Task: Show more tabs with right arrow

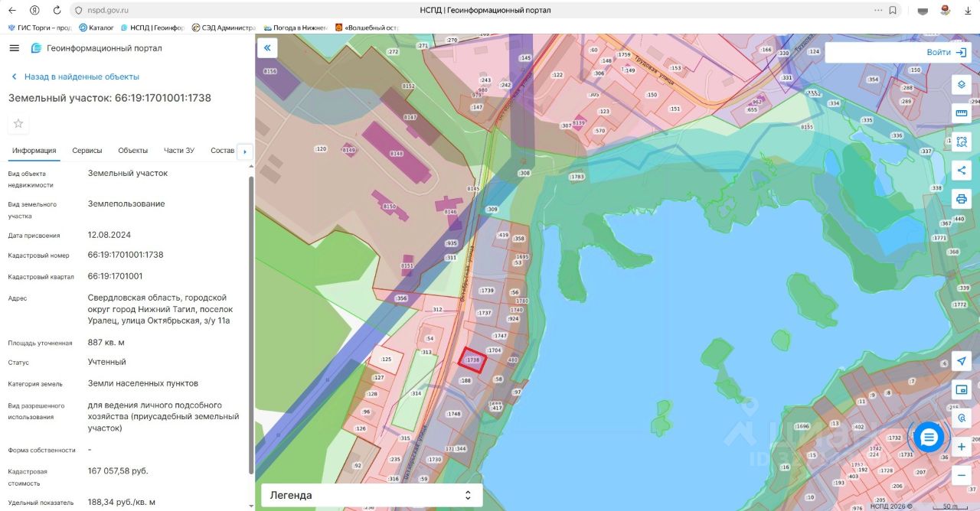Action: (x=245, y=151)
